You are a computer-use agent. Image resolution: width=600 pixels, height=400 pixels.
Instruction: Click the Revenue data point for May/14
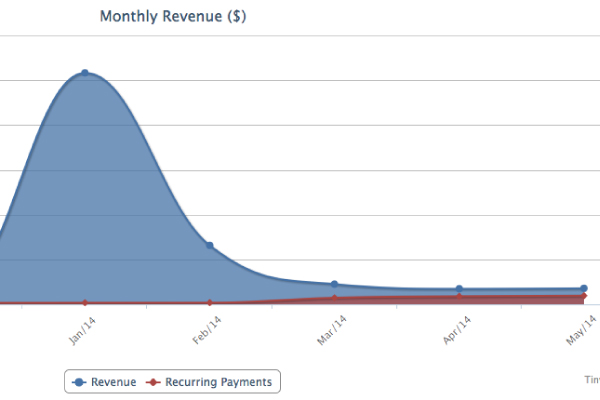[x=583, y=288]
